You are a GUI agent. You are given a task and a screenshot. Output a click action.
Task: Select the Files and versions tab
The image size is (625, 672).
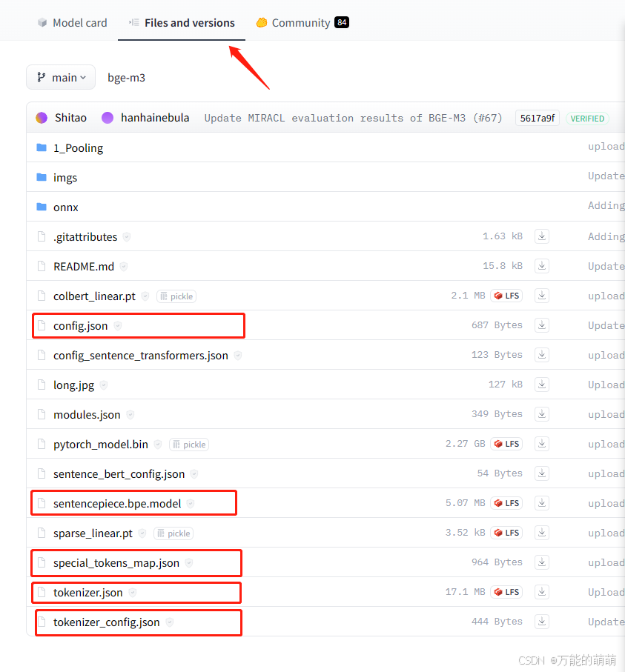click(x=182, y=23)
